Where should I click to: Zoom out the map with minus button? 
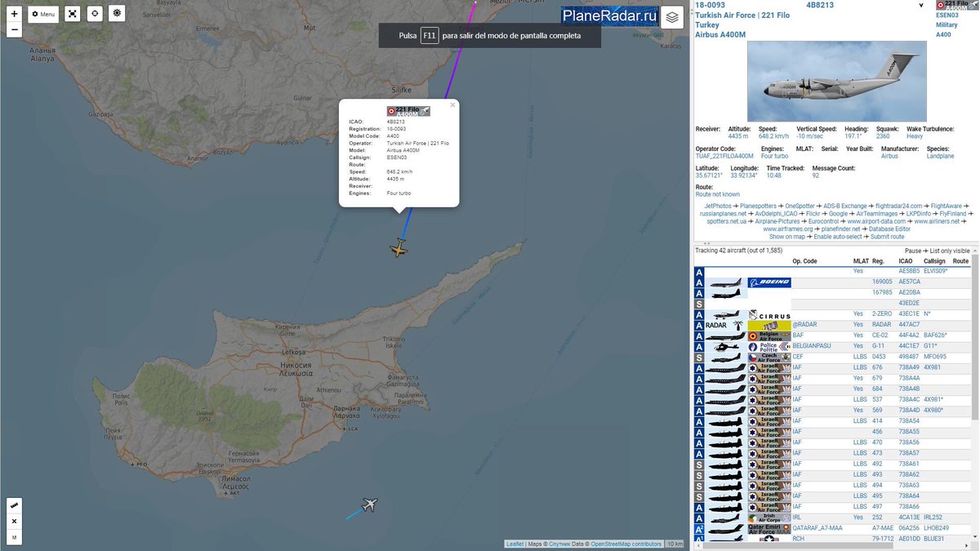tap(14, 30)
